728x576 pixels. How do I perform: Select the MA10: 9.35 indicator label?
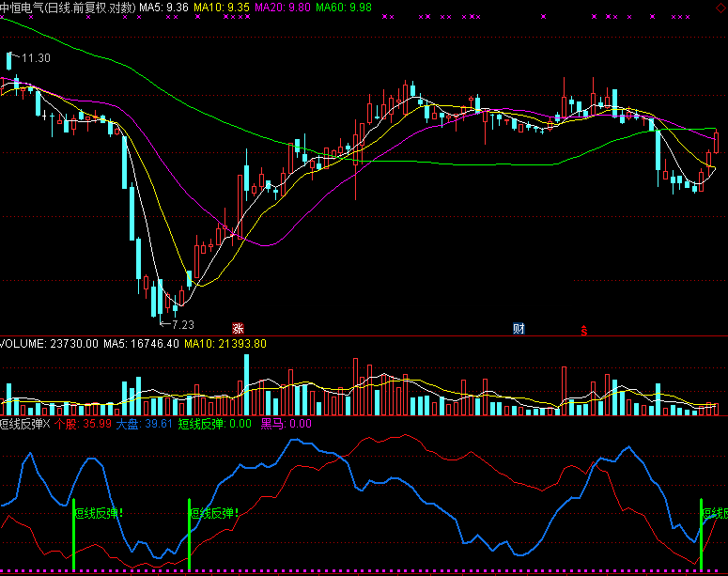[222, 8]
